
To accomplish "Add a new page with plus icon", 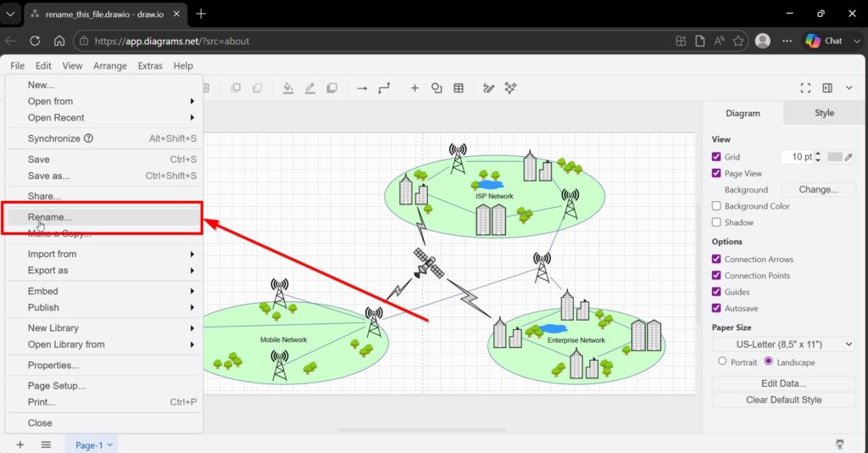I will (x=19, y=445).
